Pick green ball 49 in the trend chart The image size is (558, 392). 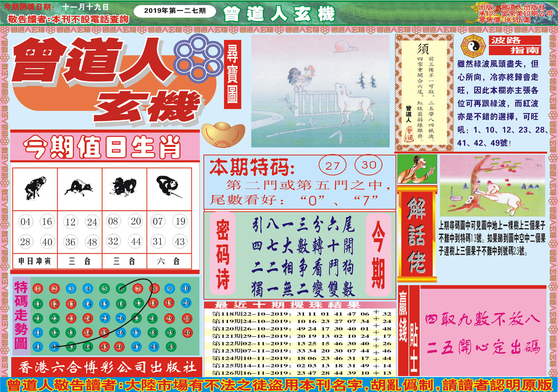coord(171,346)
